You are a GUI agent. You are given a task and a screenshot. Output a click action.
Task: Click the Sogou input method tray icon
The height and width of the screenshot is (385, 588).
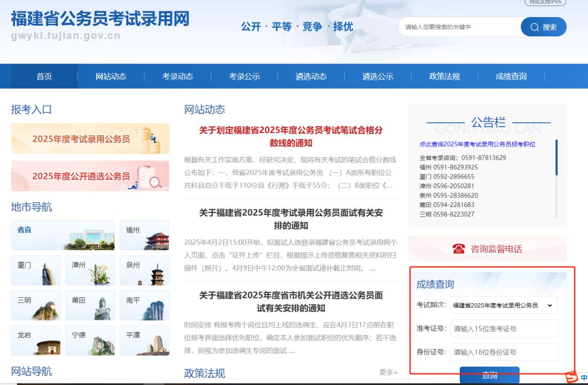pos(572,378)
